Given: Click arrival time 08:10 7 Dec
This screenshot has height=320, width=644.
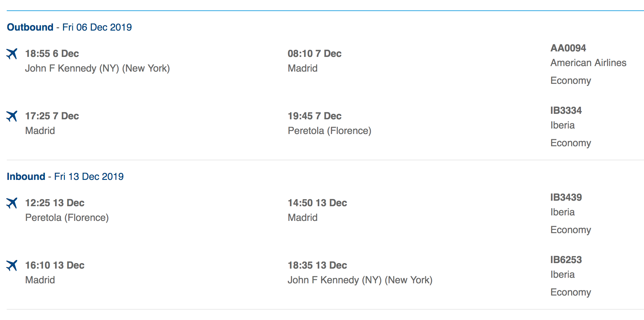Looking at the screenshot, I should point(314,54).
